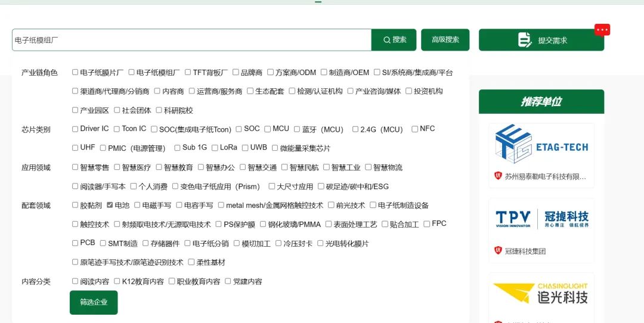Select the UHF checkbox
Screen dimensions: 644x323
[x=75, y=148]
